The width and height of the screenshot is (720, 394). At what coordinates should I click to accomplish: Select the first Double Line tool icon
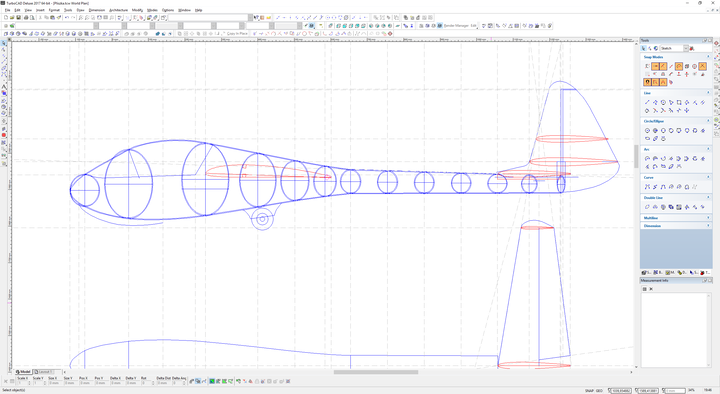point(647,207)
